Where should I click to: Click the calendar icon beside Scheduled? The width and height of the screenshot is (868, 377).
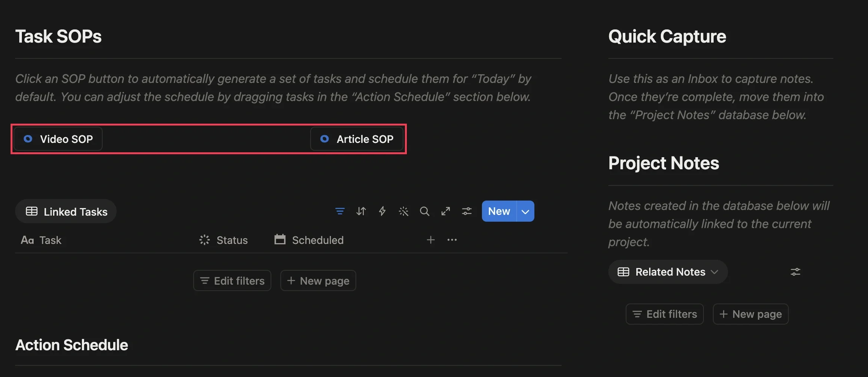[x=280, y=239]
